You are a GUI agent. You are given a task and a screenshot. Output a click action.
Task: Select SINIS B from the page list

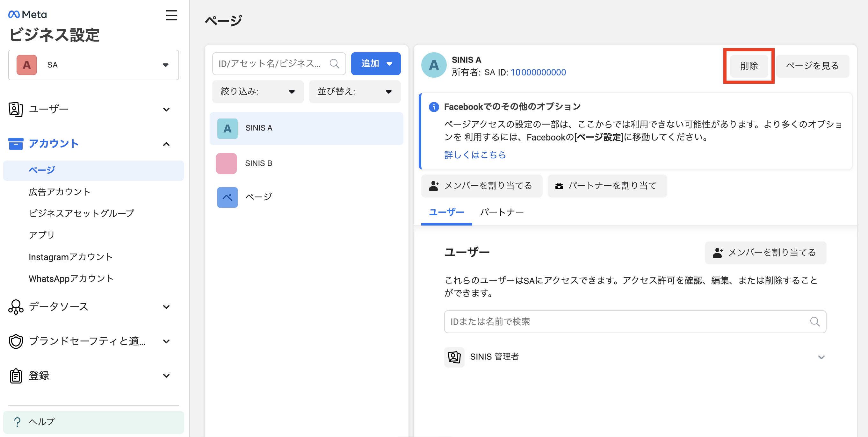[259, 163]
